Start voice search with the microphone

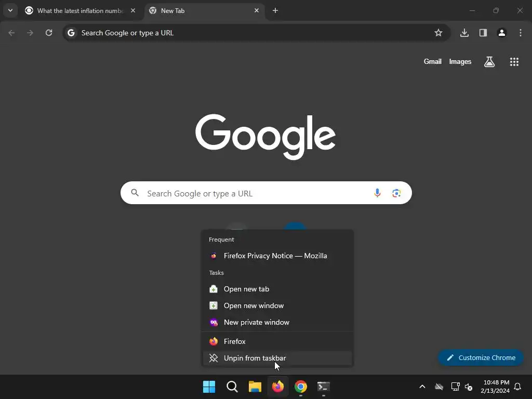click(x=377, y=193)
